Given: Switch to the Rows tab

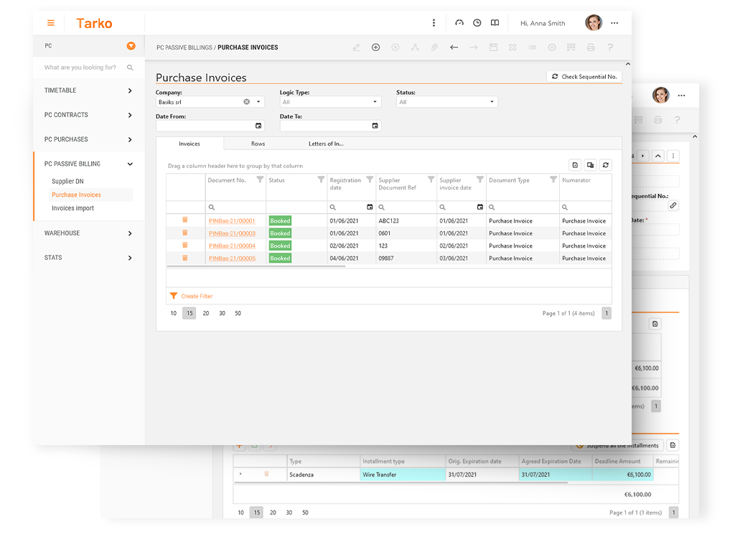Looking at the screenshot, I should click(258, 144).
